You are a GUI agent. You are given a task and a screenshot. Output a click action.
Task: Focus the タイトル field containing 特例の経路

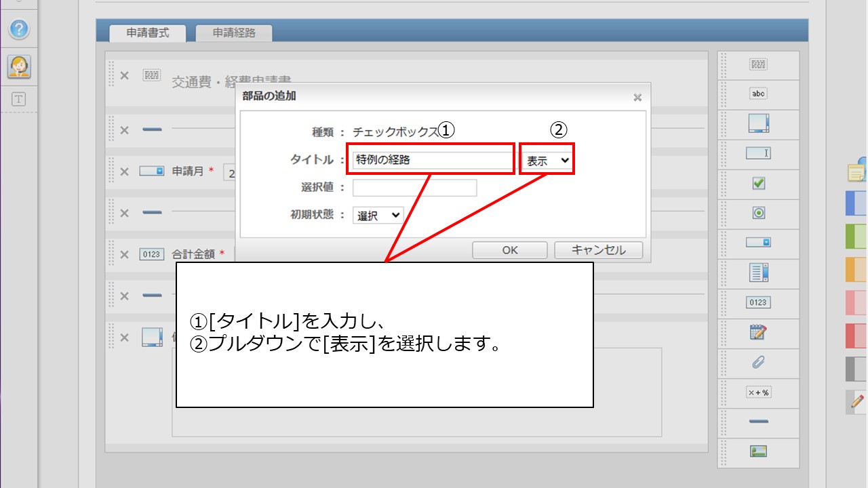point(432,161)
